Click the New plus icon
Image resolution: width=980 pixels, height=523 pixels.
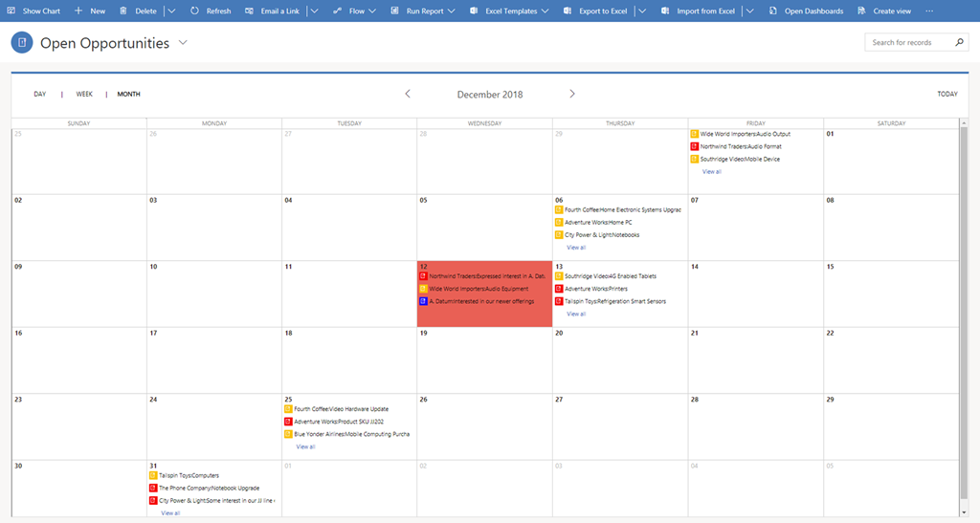click(78, 11)
